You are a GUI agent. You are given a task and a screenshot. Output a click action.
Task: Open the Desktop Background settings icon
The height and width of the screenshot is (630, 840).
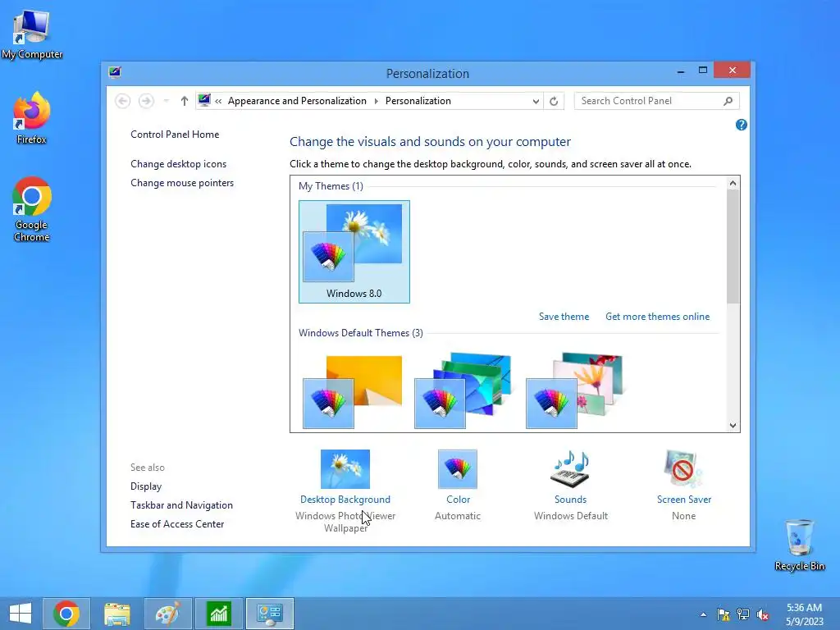(x=345, y=468)
